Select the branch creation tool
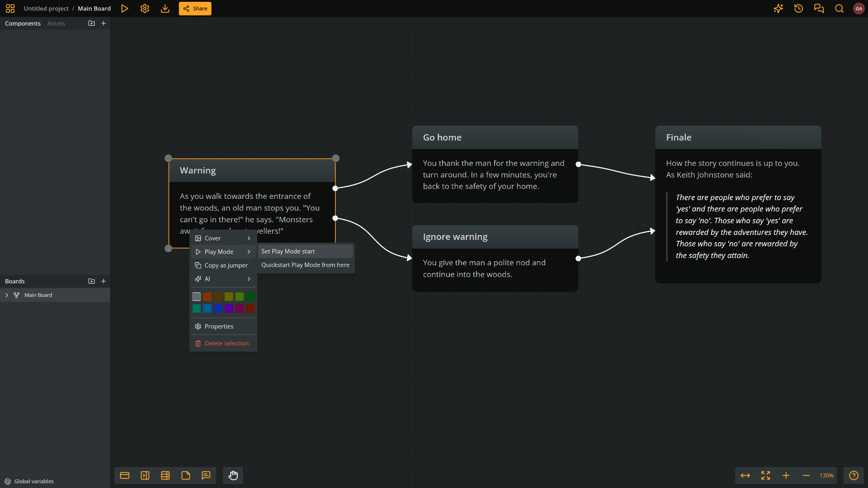Image resolution: width=868 pixels, height=488 pixels. 165,475
